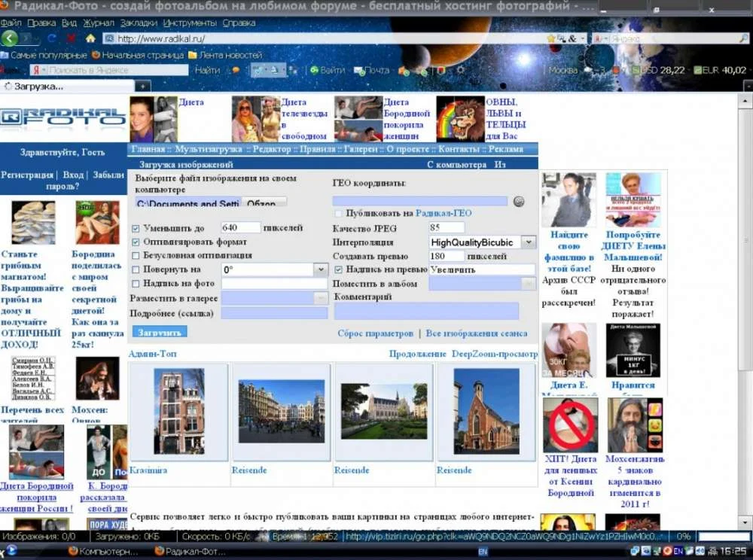This screenshot has width=753, height=560.
Task: Click the 'С компьютера' upload source tab
Action: [457, 165]
